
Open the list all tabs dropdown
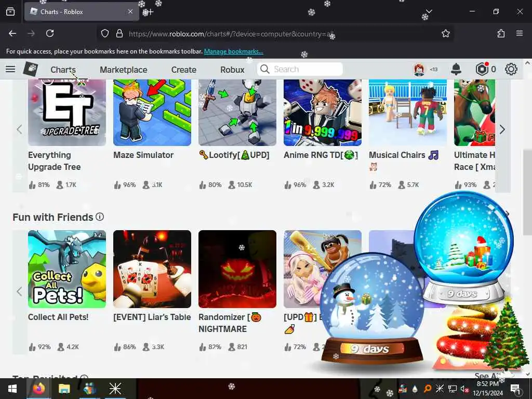tap(429, 11)
